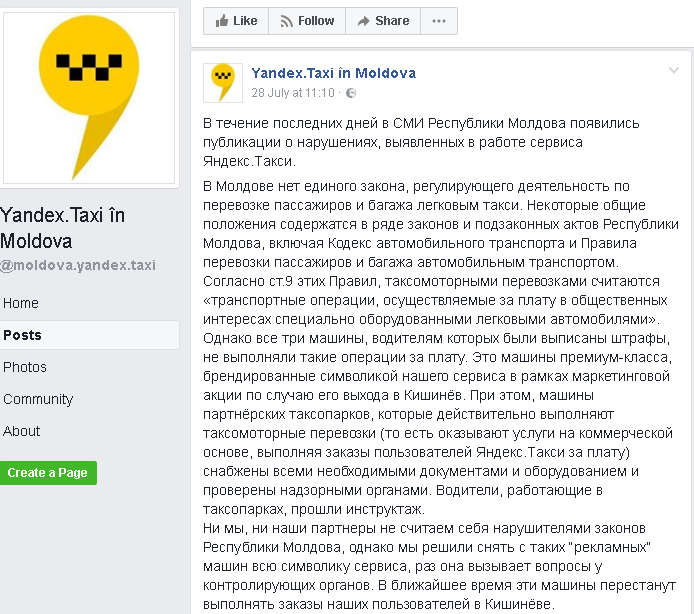Click the public globe privacy icon
694x614 pixels.
pos(351,93)
